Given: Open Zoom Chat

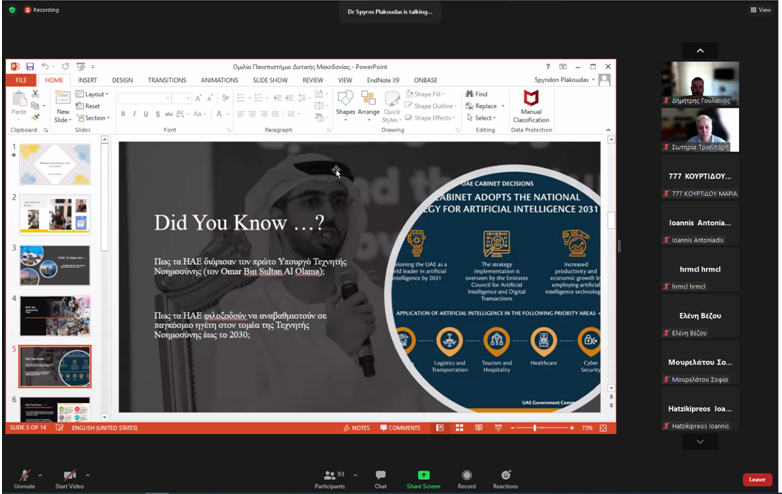Looking at the screenshot, I should [x=381, y=479].
